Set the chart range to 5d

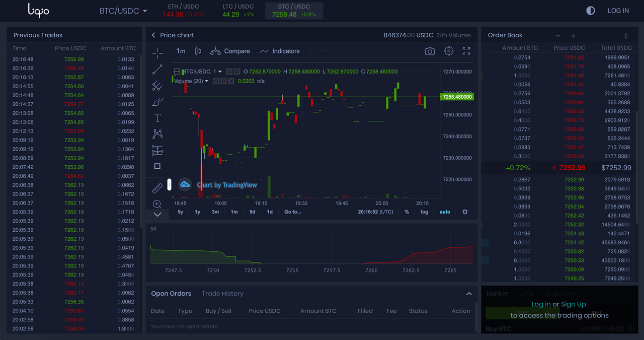pyautogui.click(x=253, y=212)
